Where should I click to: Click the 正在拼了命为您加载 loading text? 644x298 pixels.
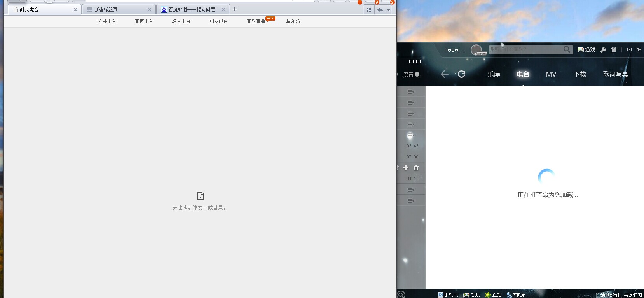[x=547, y=195]
